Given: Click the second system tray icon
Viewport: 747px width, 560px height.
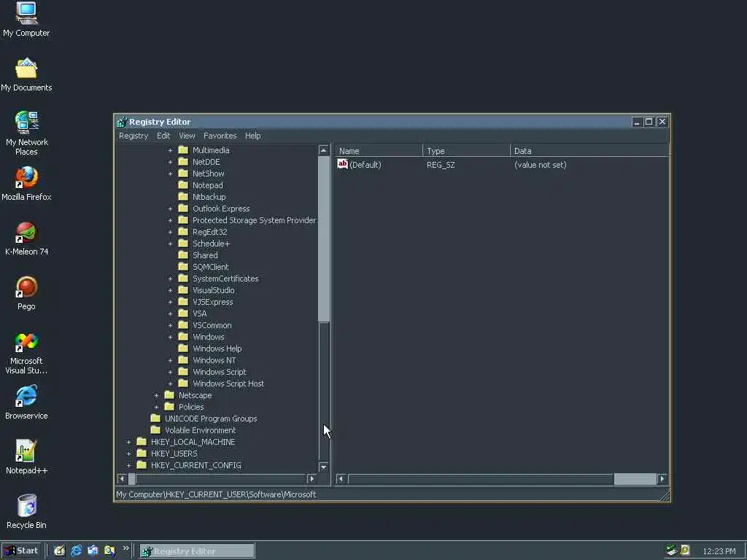Looking at the screenshot, I should tap(685, 551).
